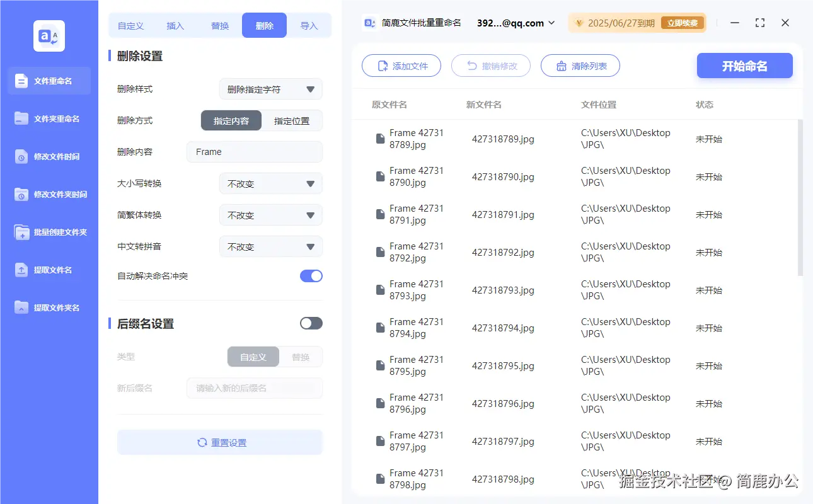The width and height of the screenshot is (813, 504).
Task: Switch to the 替换 tab
Action: point(220,25)
